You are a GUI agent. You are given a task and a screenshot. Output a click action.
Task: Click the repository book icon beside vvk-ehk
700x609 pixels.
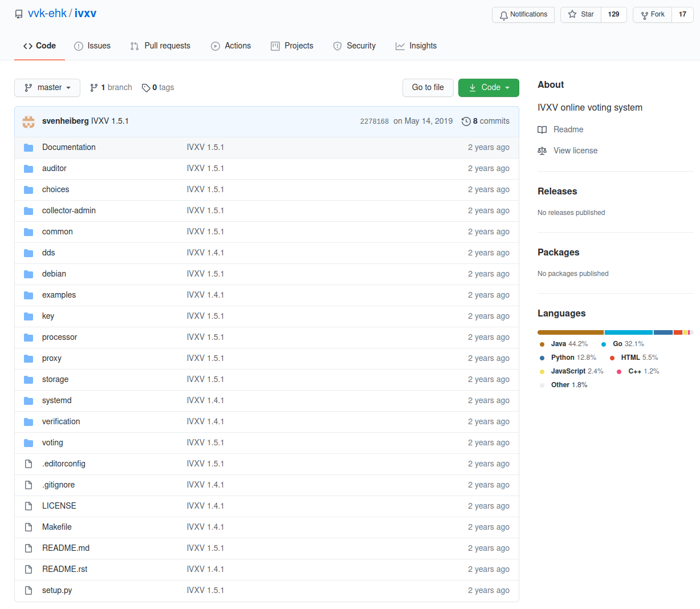tap(19, 14)
